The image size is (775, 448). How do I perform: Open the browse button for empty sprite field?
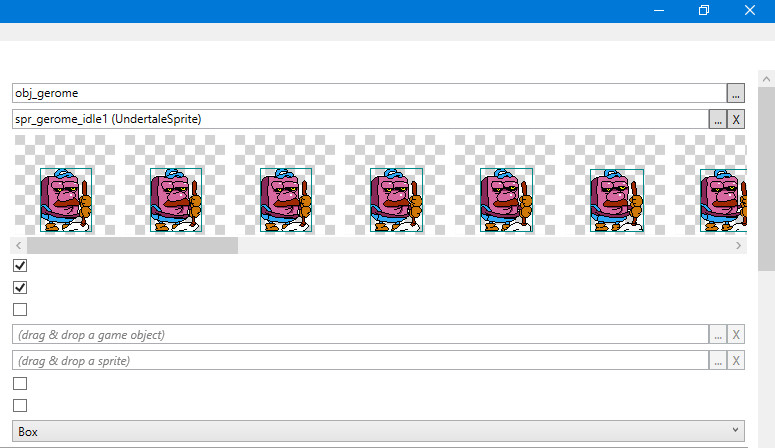718,360
